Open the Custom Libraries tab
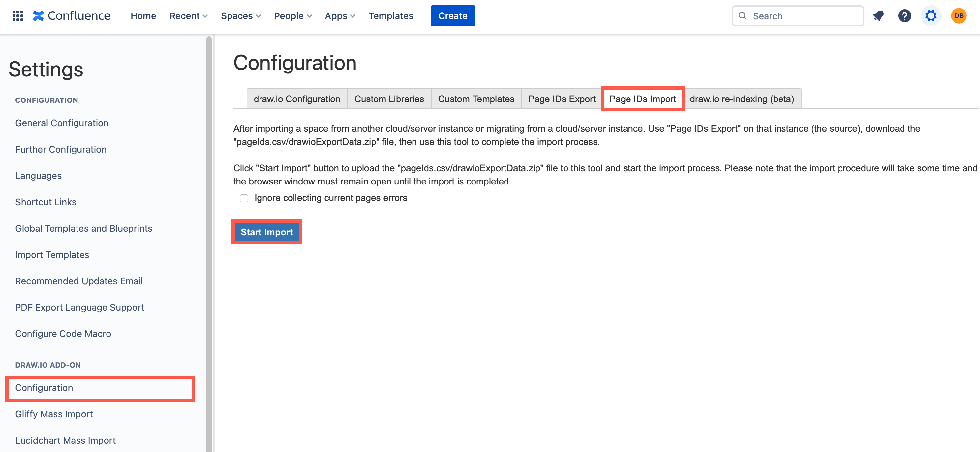Screen dimensions: 980x452 (x=389, y=99)
